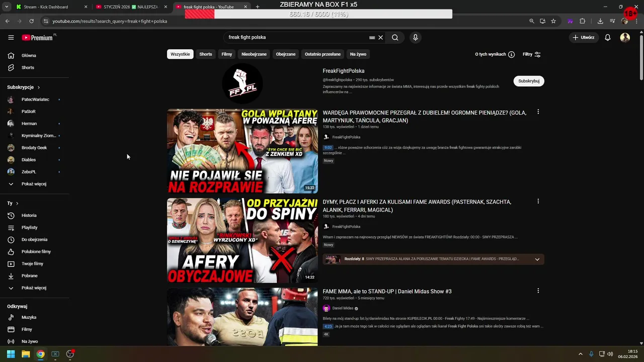Open notifications bell

[x=608, y=37]
